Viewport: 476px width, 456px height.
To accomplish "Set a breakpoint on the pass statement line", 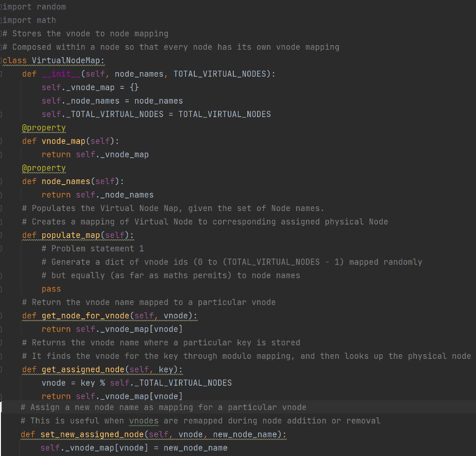I will coord(3,289).
